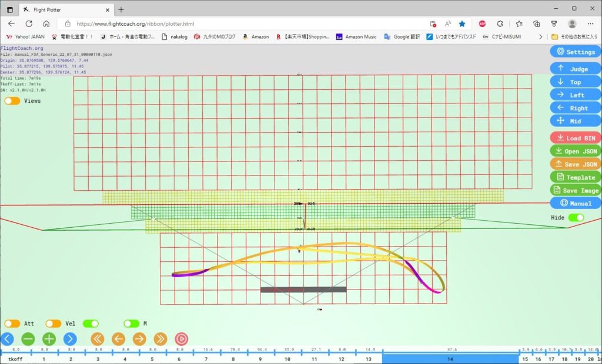
Task: Click the blue previous chevron circle button
Action: click(7, 339)
